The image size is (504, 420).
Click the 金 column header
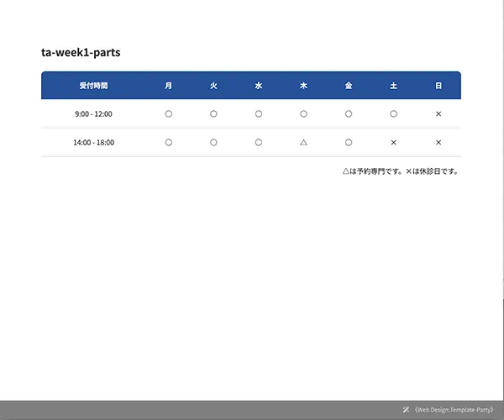[349, 86]
